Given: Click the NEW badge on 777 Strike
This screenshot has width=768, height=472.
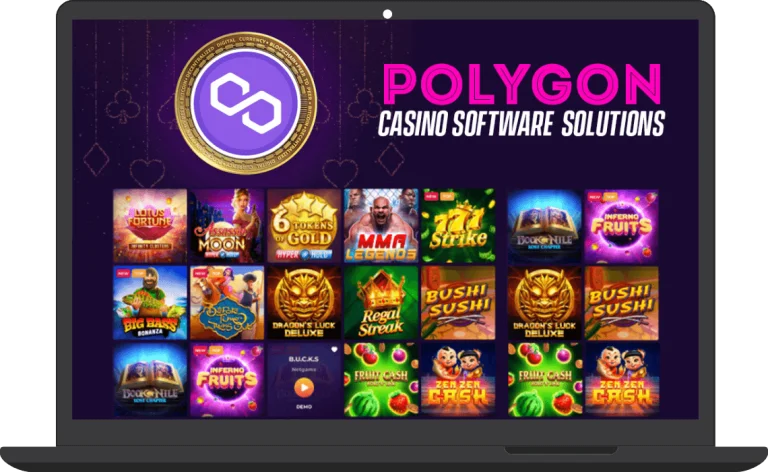Looking at the screenshot, I should click(431, 196).
